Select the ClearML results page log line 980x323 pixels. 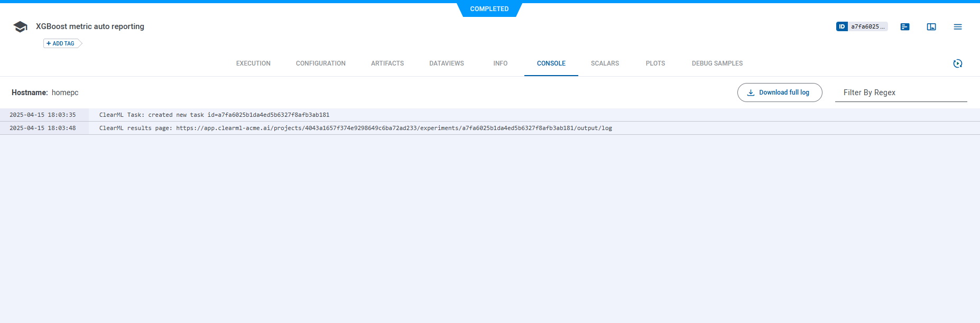[x=355, y=128]
